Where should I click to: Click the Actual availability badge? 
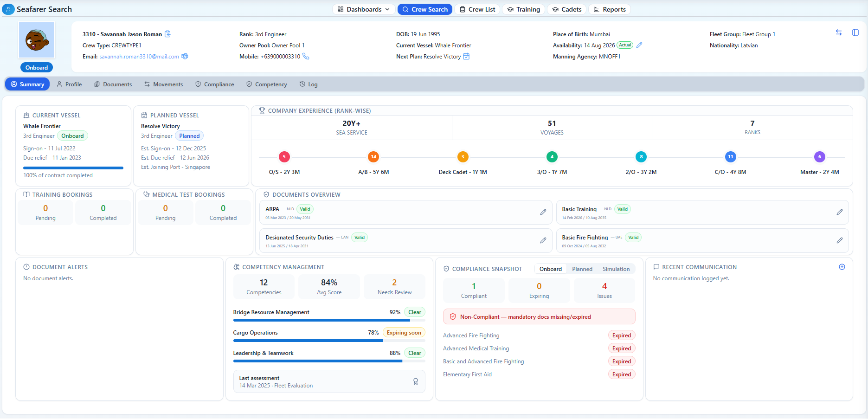pos(625,45)
